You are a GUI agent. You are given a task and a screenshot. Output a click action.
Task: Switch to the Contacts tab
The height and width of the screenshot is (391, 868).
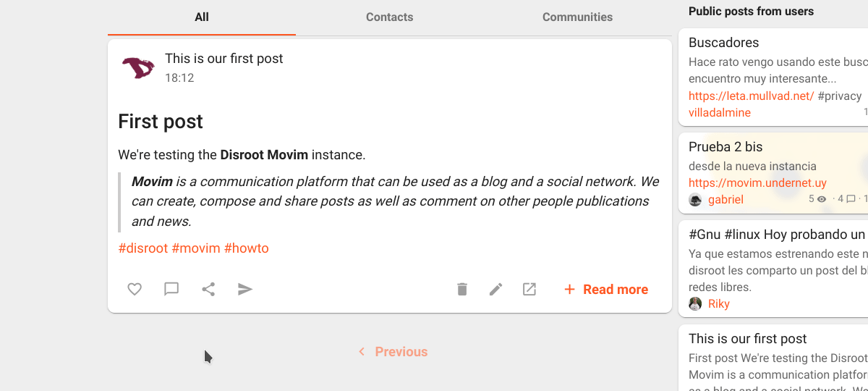click(389, 17)
